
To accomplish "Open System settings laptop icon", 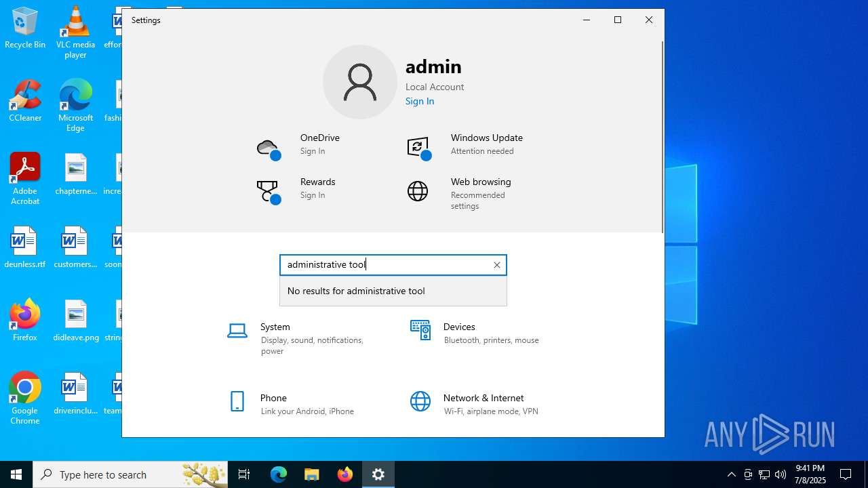I will coord(237,331).
